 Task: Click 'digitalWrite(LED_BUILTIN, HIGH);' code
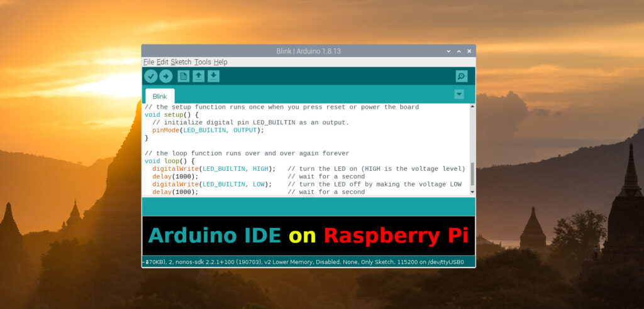coord(214,169)
